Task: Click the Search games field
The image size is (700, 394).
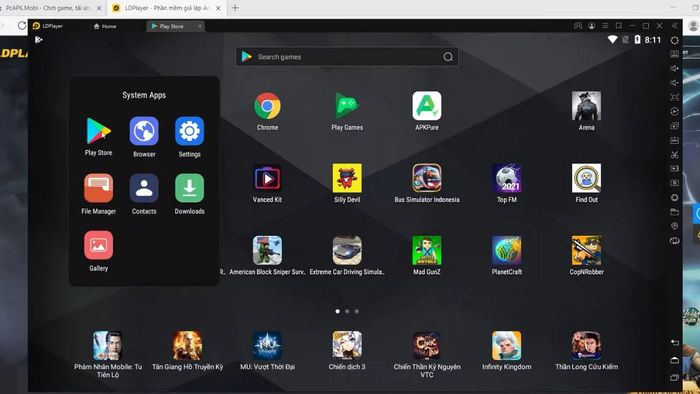Action: coord(347,57)
